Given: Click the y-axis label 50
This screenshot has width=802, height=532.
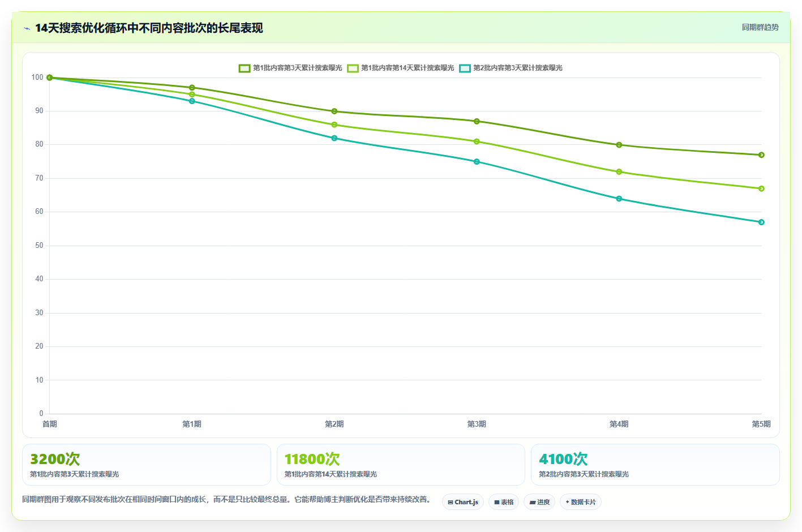Looking at the screenshot, I should pos(39,246).
